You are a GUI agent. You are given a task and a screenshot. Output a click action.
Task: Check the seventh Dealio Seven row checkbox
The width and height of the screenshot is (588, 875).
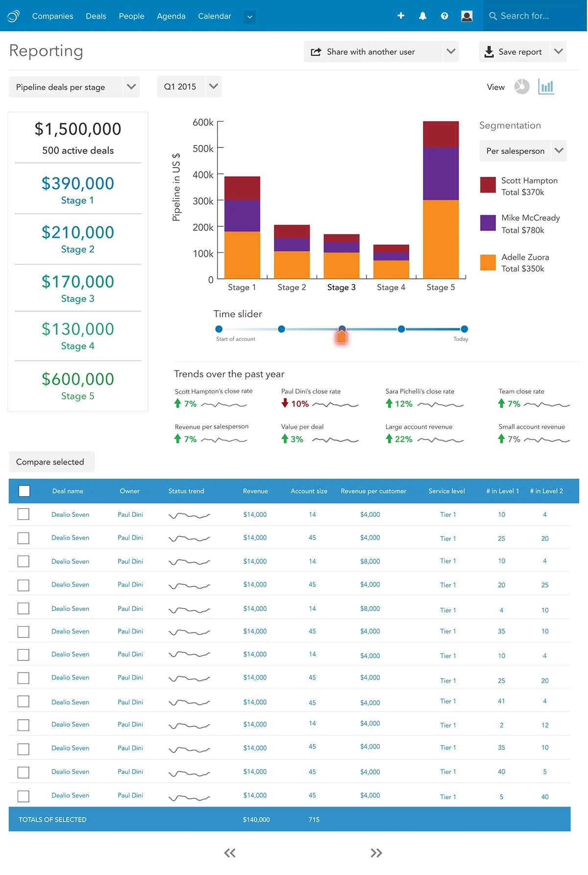23,655
